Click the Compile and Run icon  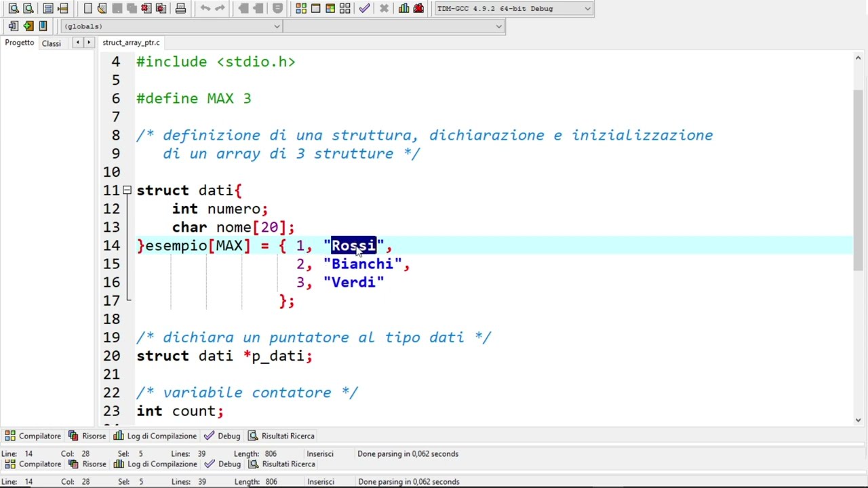pos(330,8)
